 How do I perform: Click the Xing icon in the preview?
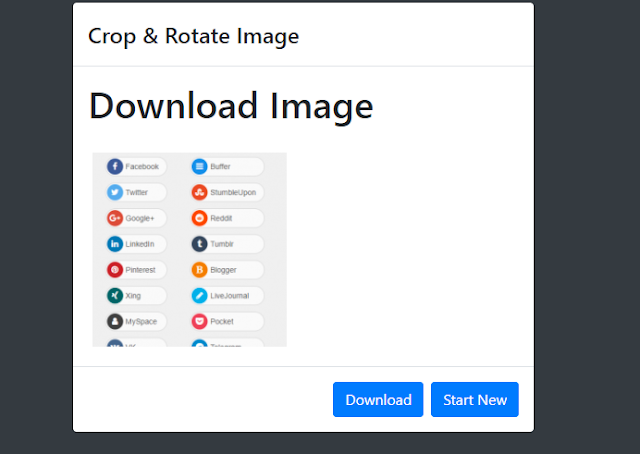click(115, 296)
